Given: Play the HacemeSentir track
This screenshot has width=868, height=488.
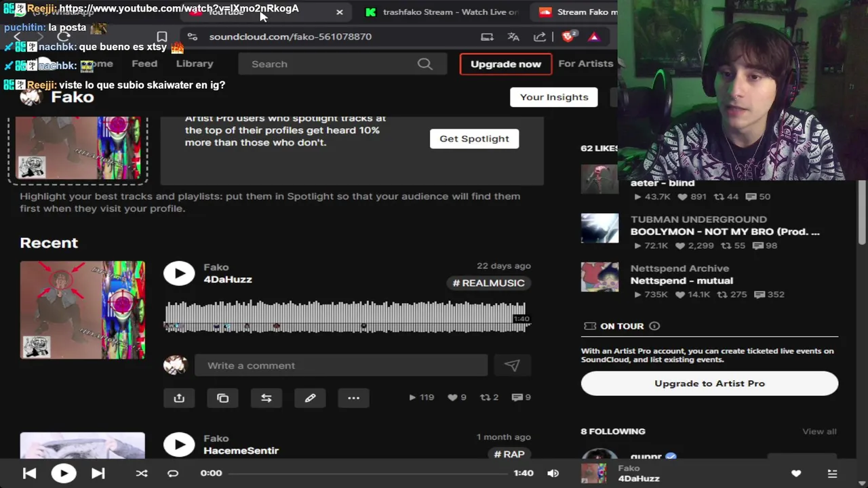Looking at the screenshot, I should [179, 445].
